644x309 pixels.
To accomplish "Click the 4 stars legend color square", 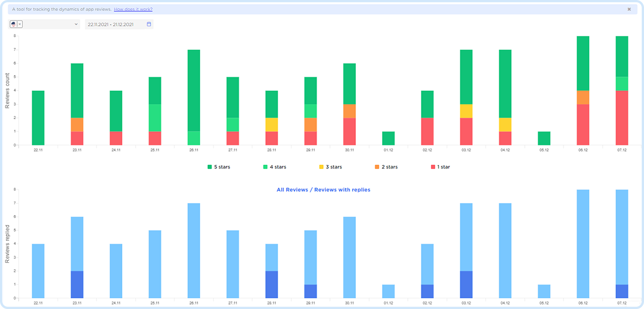I will [x=264, y=167].
